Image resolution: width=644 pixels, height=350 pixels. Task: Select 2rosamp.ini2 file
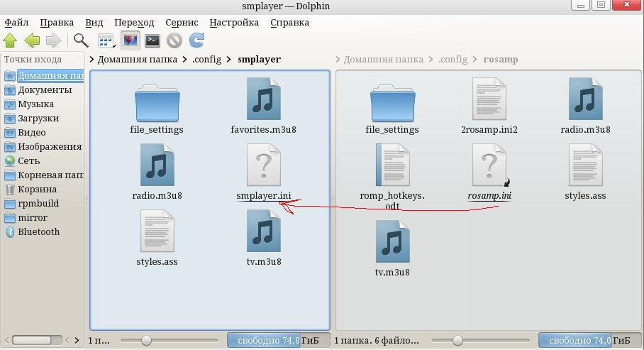tap(489, 106)
